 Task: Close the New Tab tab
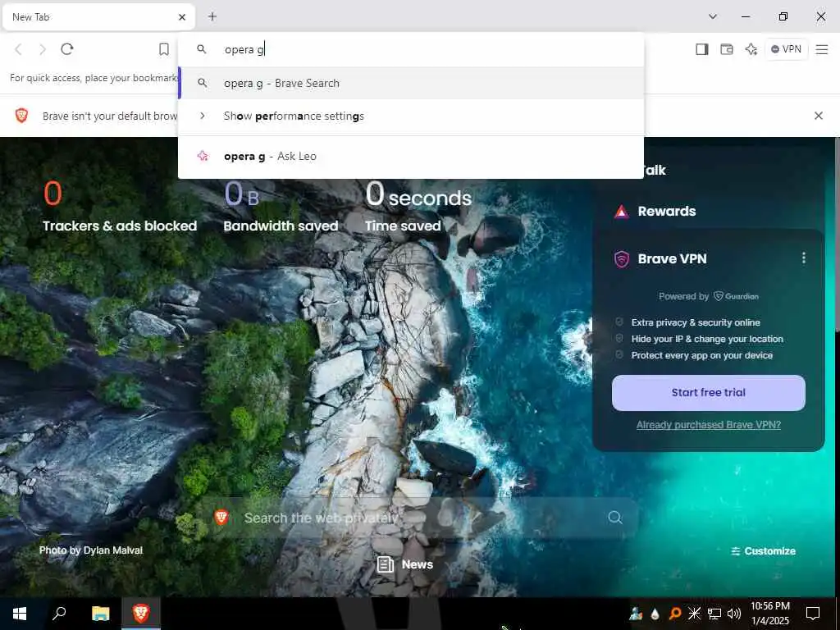182,17
